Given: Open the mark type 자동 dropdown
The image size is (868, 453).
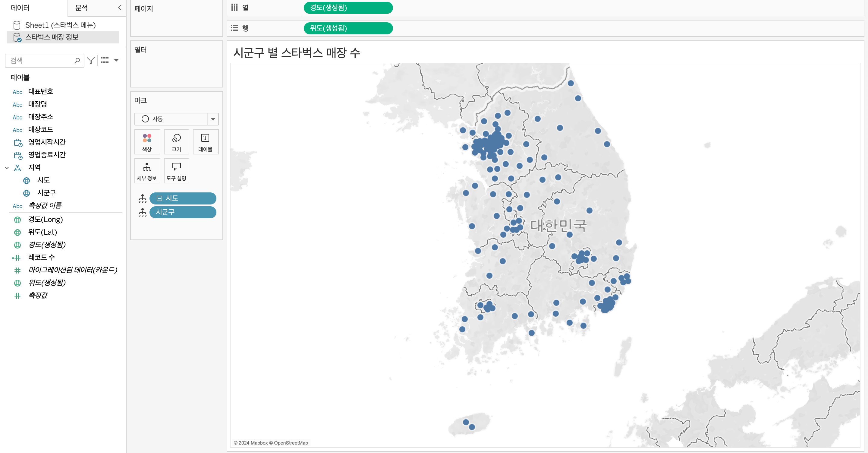Looking at the screenshot, I should [x=212, y=119].
